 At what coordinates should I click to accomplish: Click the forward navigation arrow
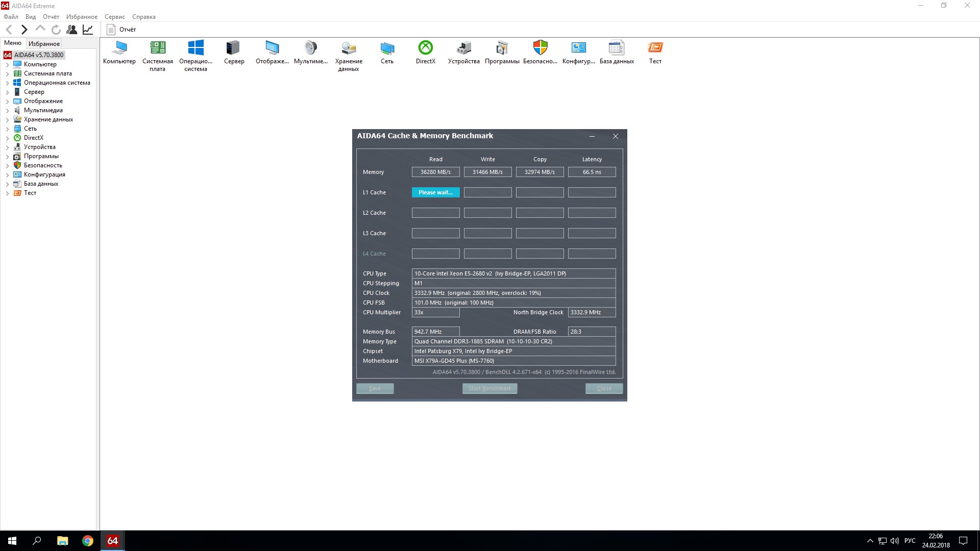tap(24, 30)
